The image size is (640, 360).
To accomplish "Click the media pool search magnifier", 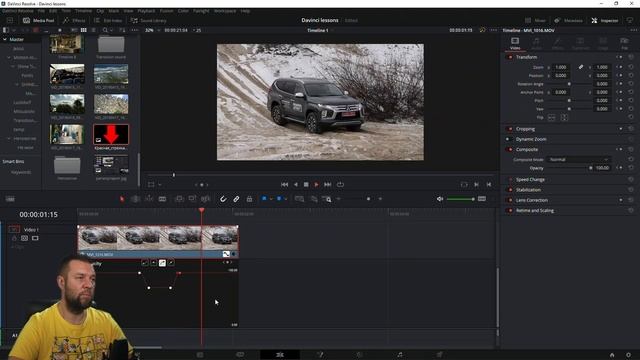I will pos(105,30).
